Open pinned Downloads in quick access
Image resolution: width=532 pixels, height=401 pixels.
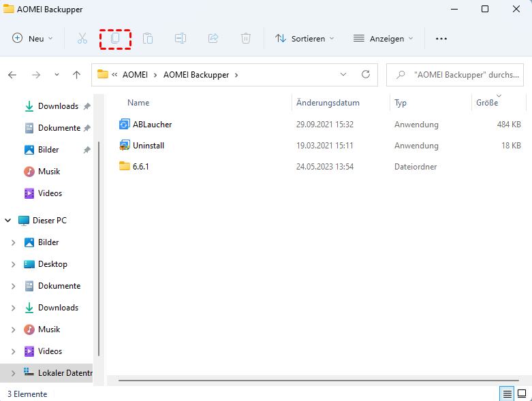[x=58, y=106]
